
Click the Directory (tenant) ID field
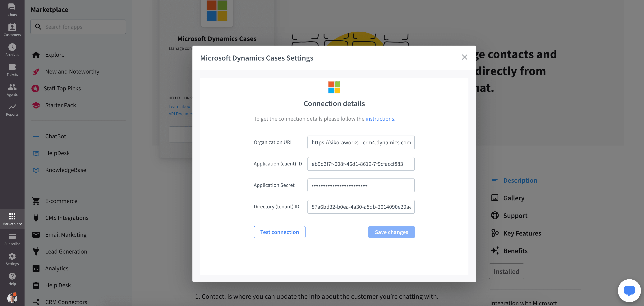point(361,207)
